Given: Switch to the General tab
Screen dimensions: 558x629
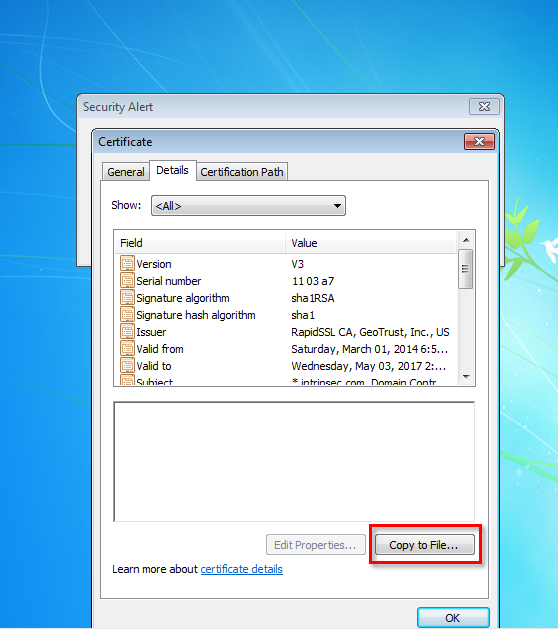Looking at the screenshot, I should (126, 172).
